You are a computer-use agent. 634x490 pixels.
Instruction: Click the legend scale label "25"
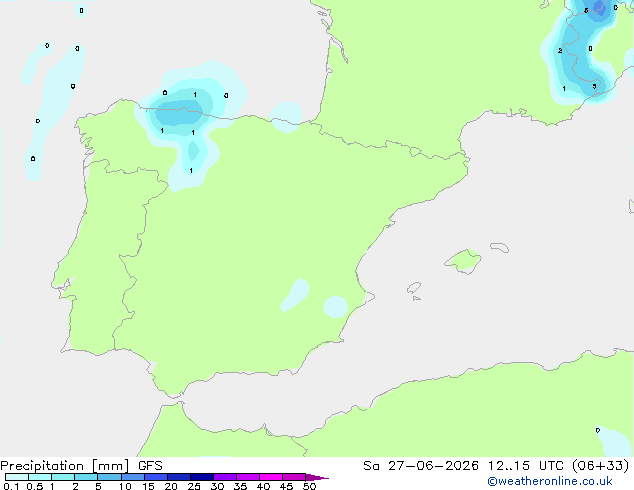pyautogui.click(x=194, y=486)
